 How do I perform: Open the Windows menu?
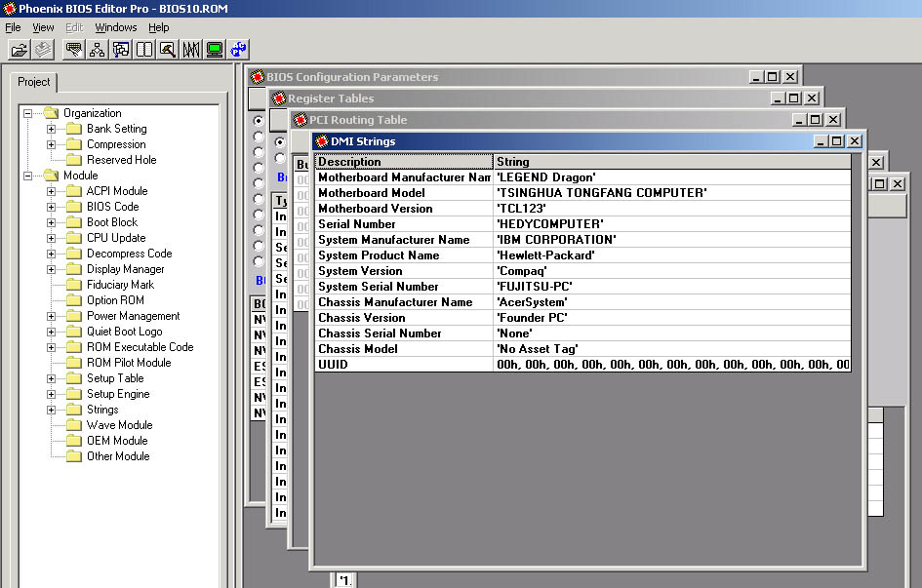[115, 27]
